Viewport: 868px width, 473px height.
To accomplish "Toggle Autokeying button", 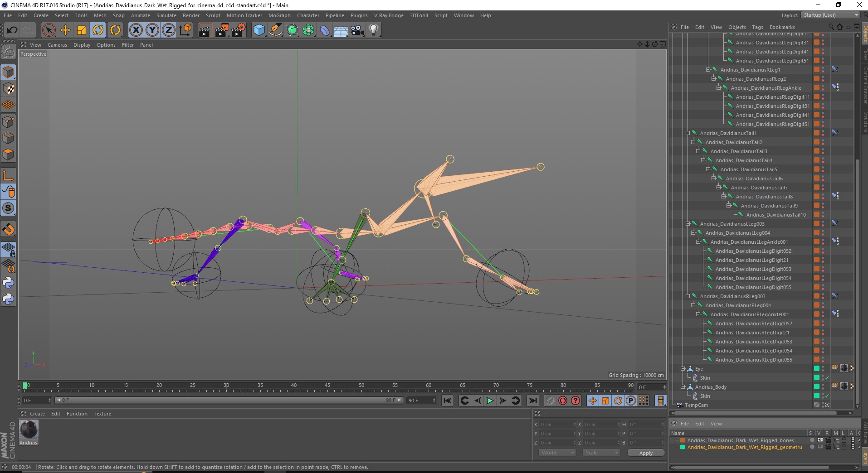I will pos(563,401).
